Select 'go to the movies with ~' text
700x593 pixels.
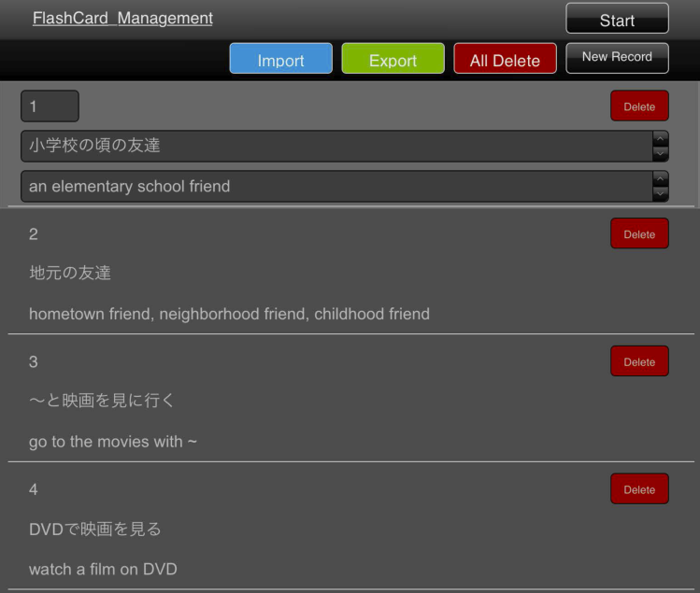pyautogui.click(x=113, y=442)
